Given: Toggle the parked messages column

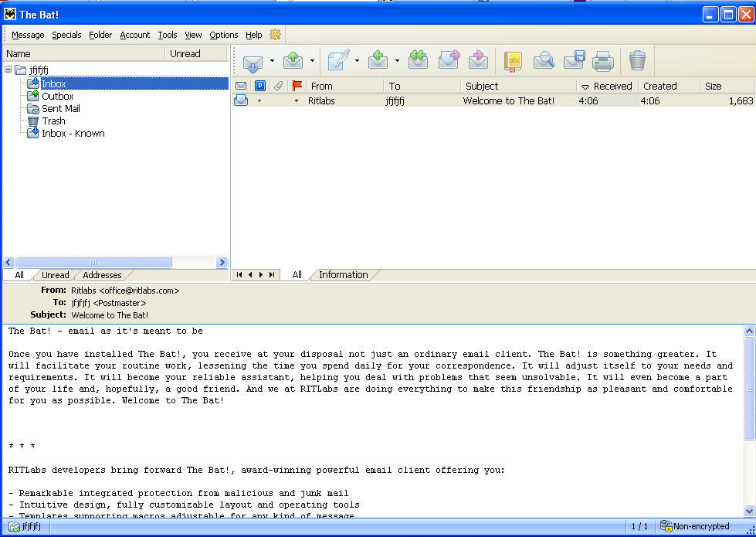Looking at the screenshot, I should [x=260, y=86].
